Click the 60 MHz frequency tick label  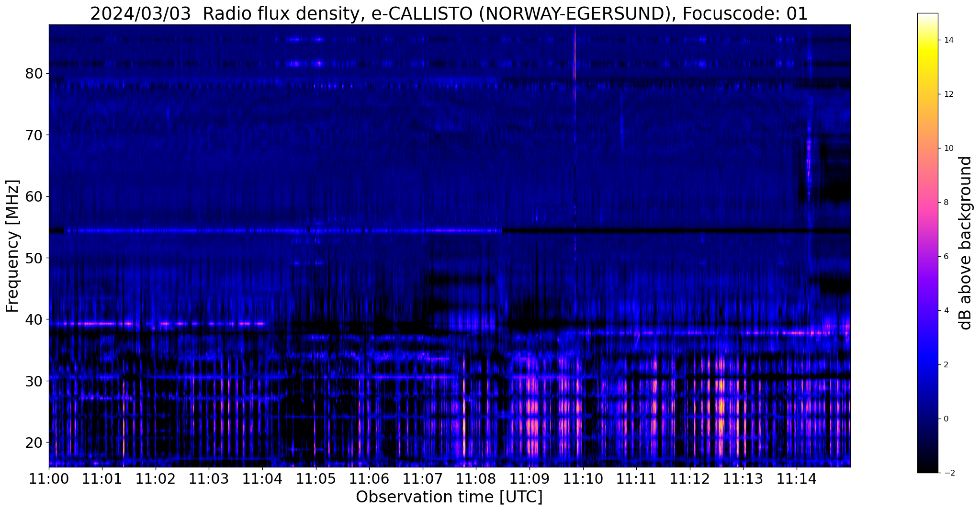[x=33, y=196]
